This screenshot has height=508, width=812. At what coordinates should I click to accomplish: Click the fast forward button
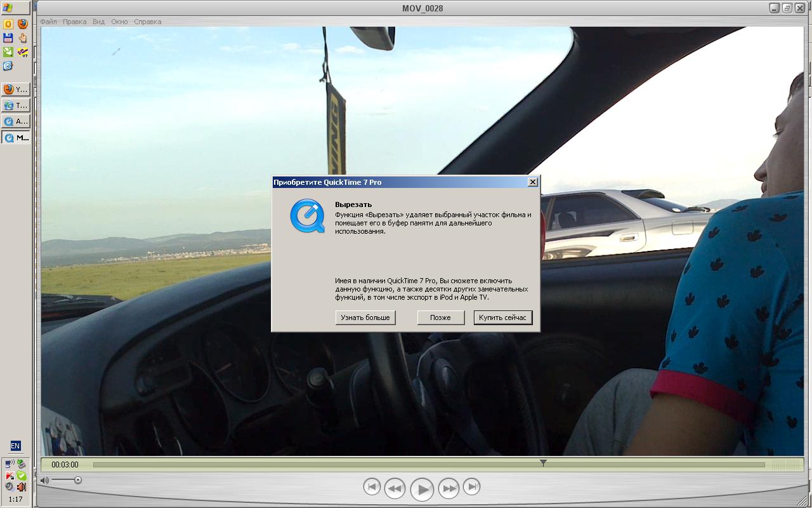pyautogui.click(x=449, y=488)
